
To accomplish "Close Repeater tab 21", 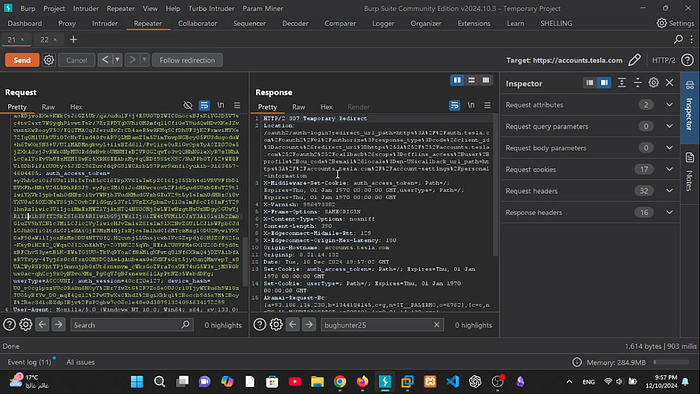I will point(22,40).
